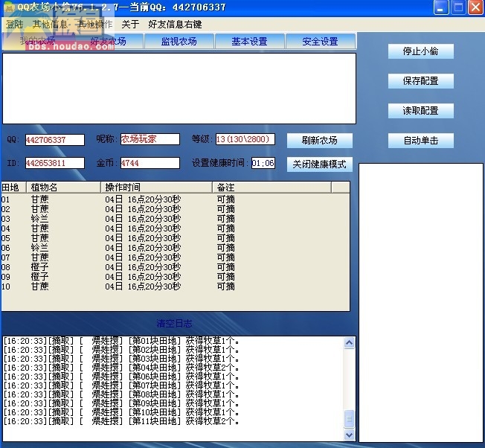Open the 其他操作 menu

[94, 24]
